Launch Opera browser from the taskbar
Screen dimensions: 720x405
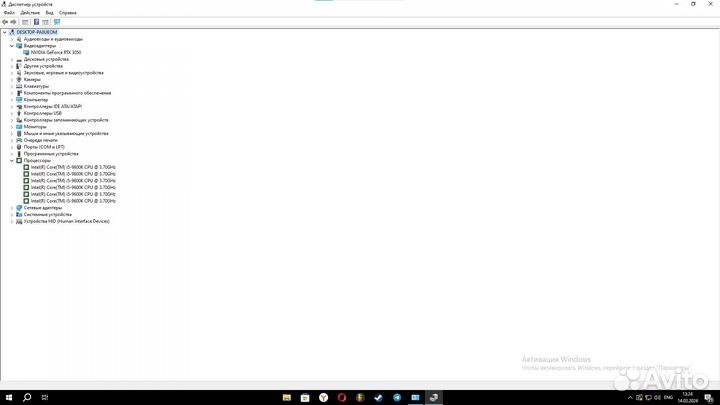click(342, 398)
